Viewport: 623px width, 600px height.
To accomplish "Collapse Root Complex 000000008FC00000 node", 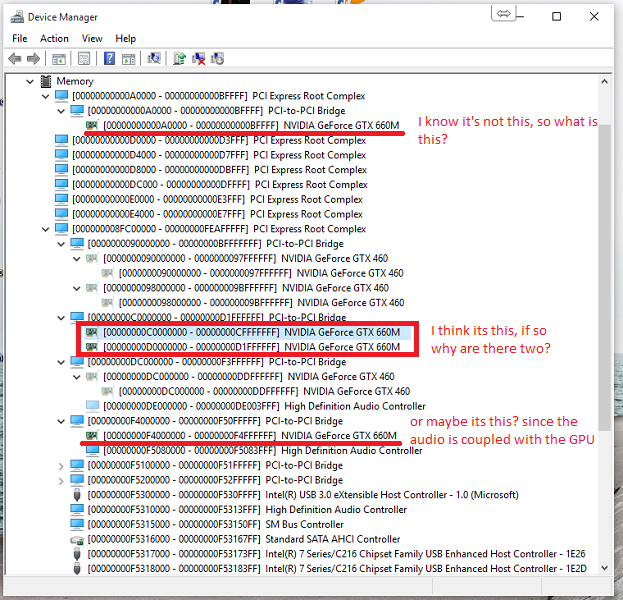I will click(46, 229).
